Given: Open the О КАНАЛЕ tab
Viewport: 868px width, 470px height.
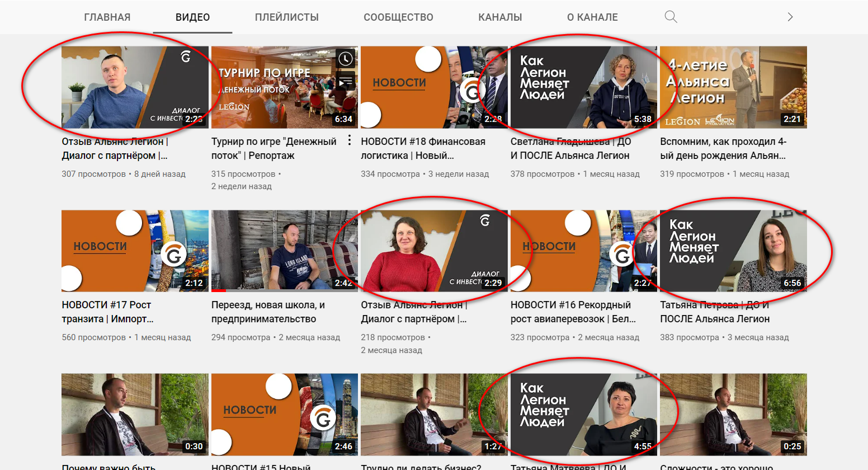Looking at the screenshot, I should pyautogui.click(x=592, y=17).
